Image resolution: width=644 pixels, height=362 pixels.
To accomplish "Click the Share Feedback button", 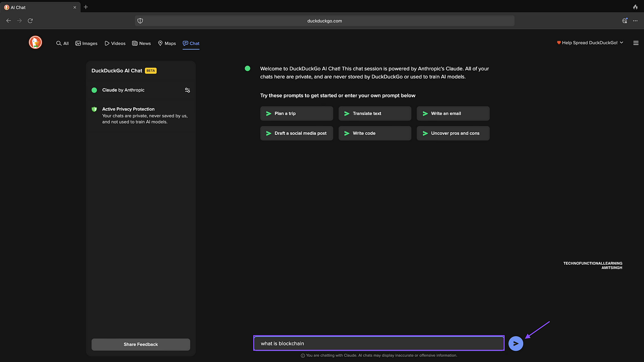I will pos(141,344).
